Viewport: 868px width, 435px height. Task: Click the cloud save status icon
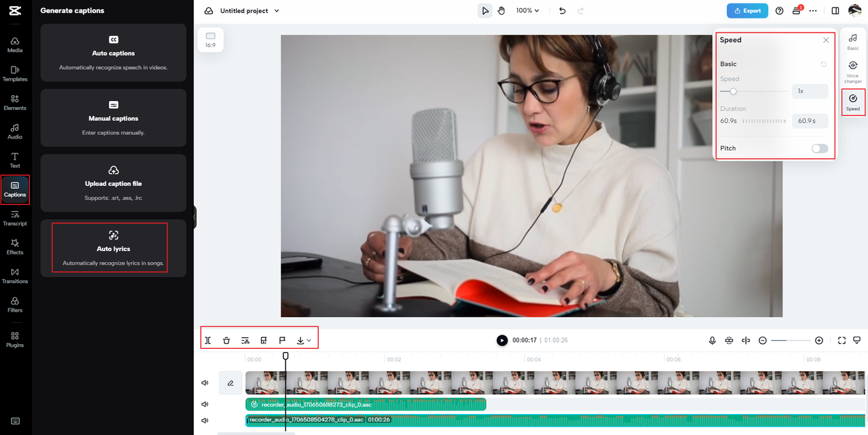pos(209,11)
